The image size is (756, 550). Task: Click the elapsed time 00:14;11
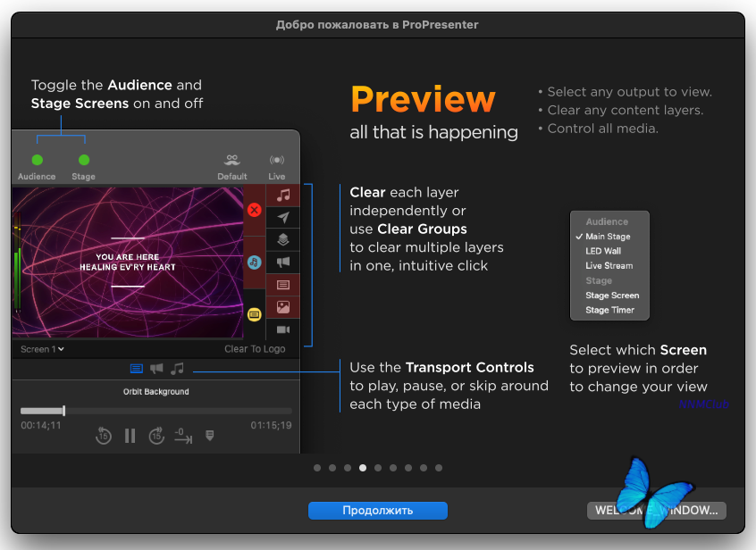(x=41, y=425)
